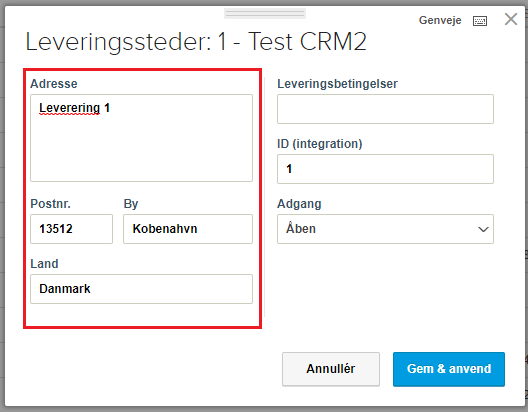This screenshot has height=412, width=528.
Task: Click the Adresse field label
Action: 54,83
